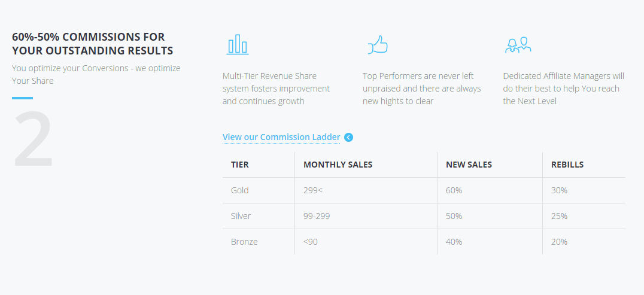This screenshot has width=644, height=295.
Task: Open the View our Commission Ladder link
Action: [x=281, y=137]
